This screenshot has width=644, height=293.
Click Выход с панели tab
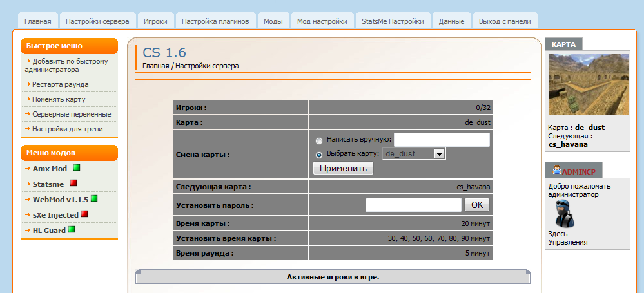click(x=505, y=21)
